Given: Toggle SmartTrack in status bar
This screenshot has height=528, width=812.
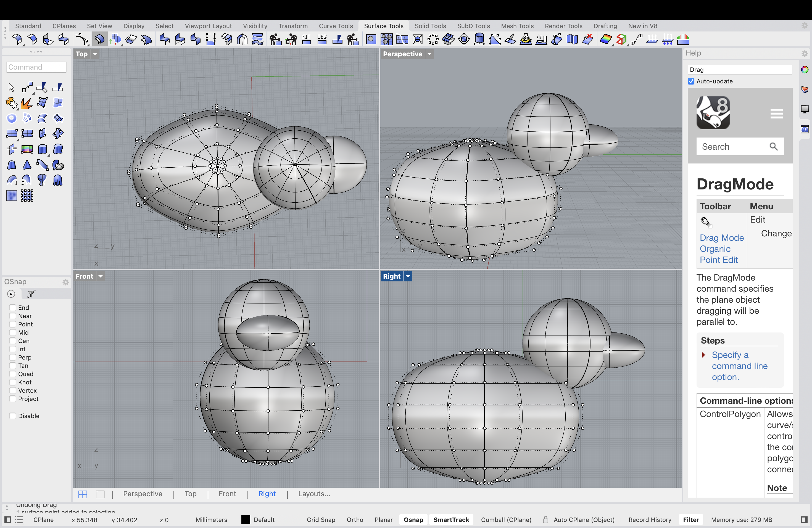Looking at the screenshot, I should 451,520.
